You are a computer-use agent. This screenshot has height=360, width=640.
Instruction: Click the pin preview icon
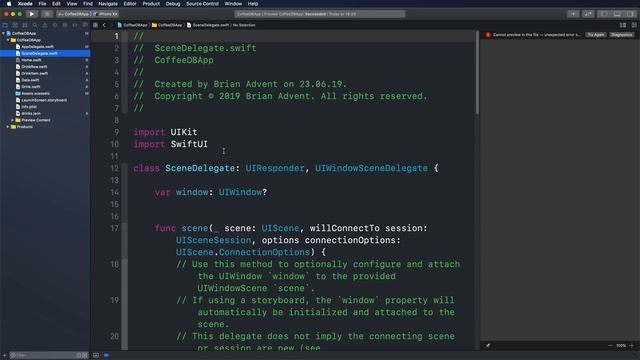click(x=488, y=346)
